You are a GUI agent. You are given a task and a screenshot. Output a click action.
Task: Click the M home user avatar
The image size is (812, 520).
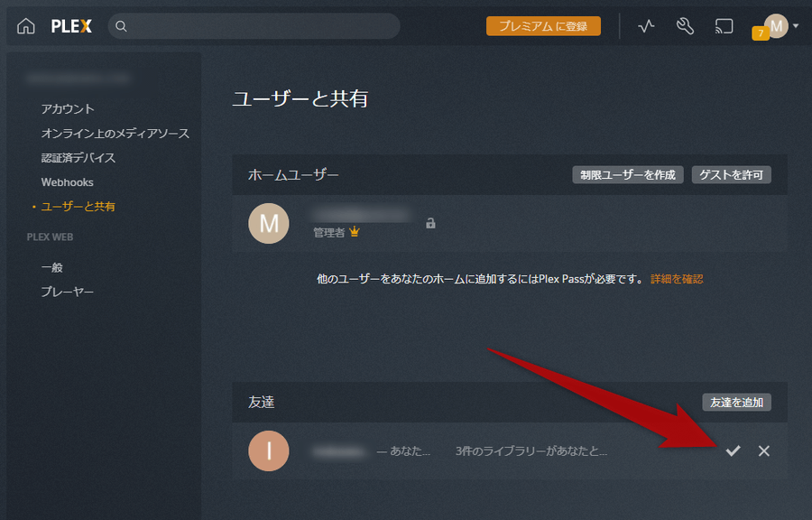pyautogui.click(x=269, y=223)
